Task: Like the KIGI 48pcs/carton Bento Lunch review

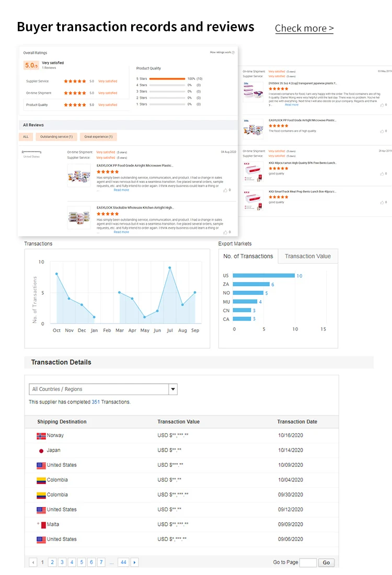Action: click(382, 174)
